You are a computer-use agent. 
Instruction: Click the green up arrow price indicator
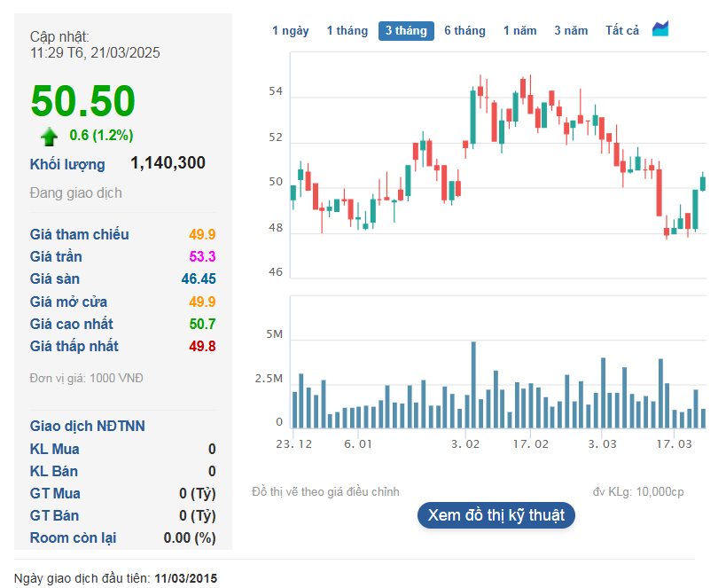(49, 136)
